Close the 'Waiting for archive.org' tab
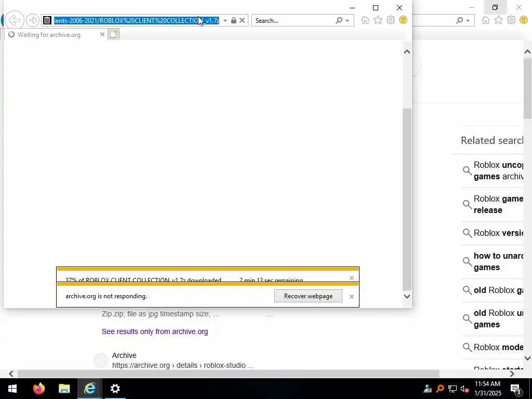 click(102, 34)
